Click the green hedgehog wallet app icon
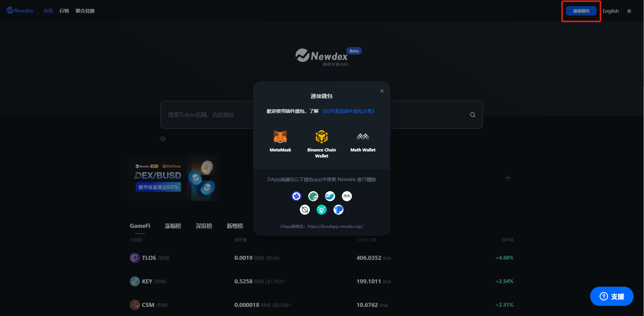The width and height of the screenshot is (644, 316). point(313,196)
